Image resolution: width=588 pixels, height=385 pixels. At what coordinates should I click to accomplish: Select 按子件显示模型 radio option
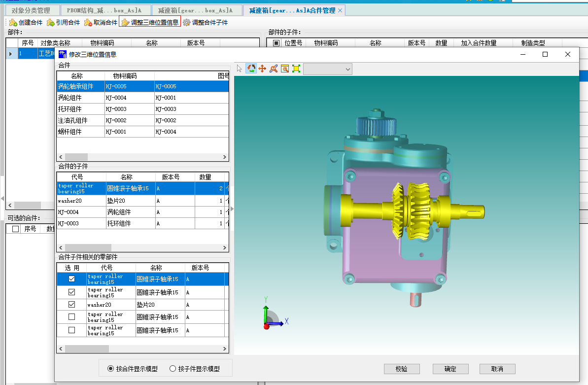173,369
